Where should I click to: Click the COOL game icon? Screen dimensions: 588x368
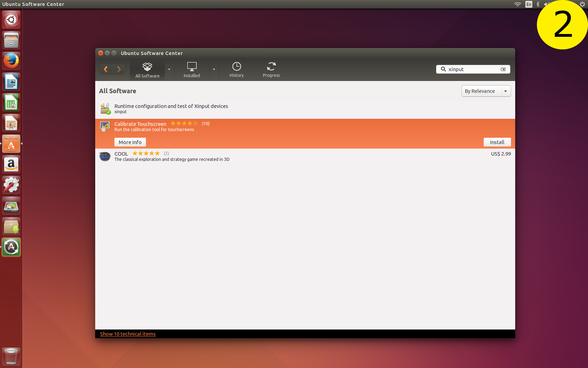tap(105, 156)
